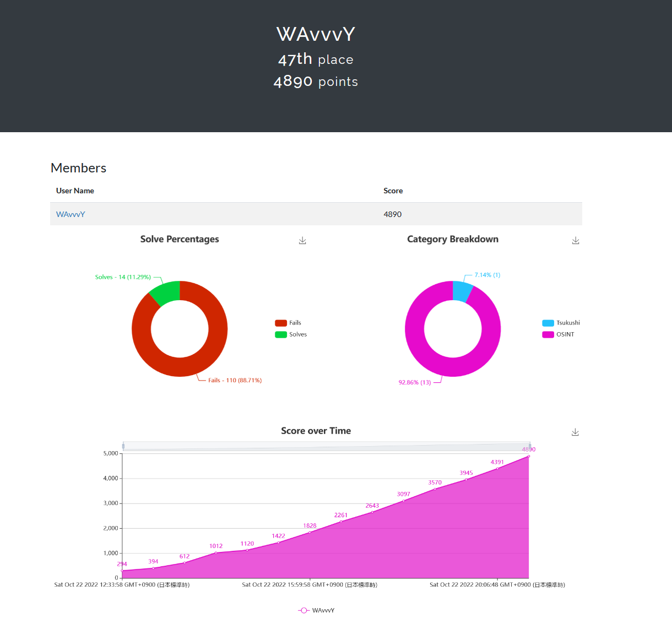Toggle WAvvvY series legend below score chart
672x618 pixels.
[x=316, y=610]
